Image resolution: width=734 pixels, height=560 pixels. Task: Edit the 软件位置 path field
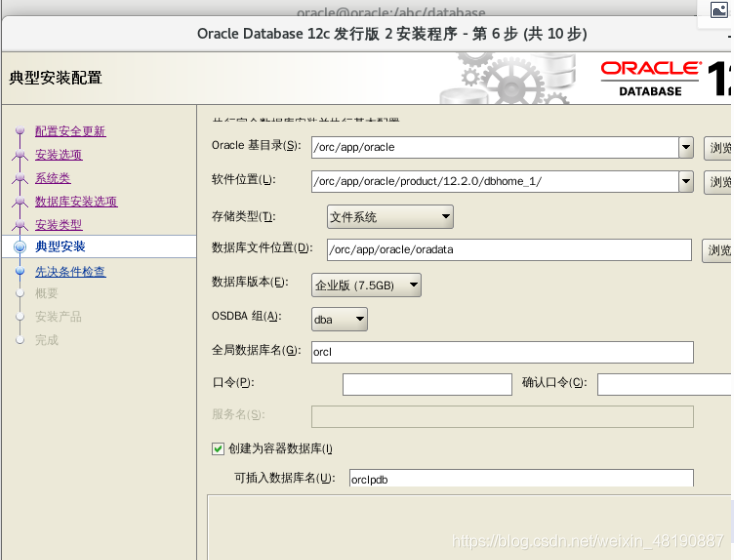(495, 181)
